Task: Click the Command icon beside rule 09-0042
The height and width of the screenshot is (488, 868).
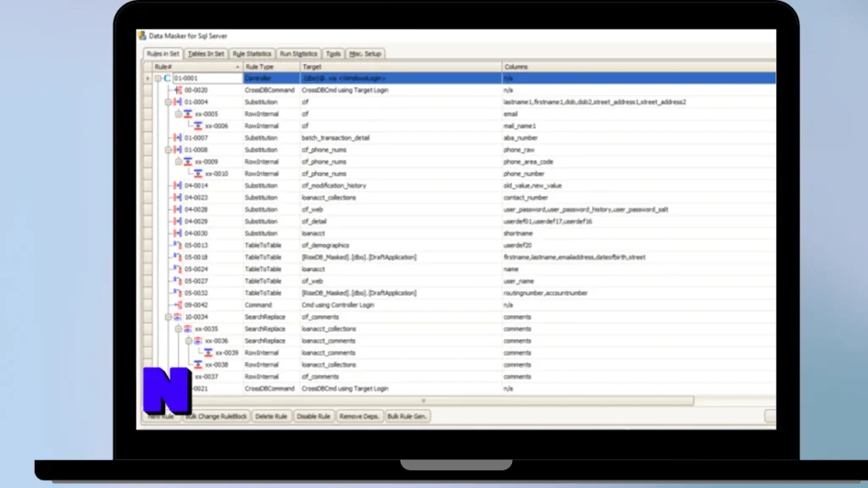Action: pyautogui.click(x=178, y=305)
